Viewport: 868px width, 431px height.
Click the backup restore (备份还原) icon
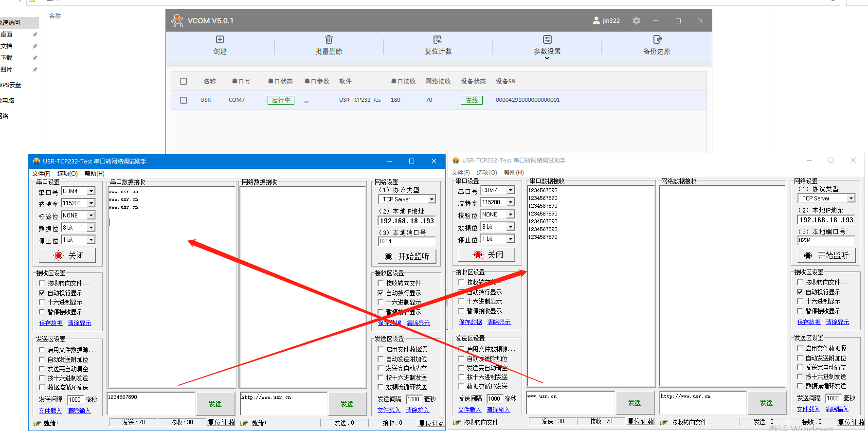(x=657, y=39)
